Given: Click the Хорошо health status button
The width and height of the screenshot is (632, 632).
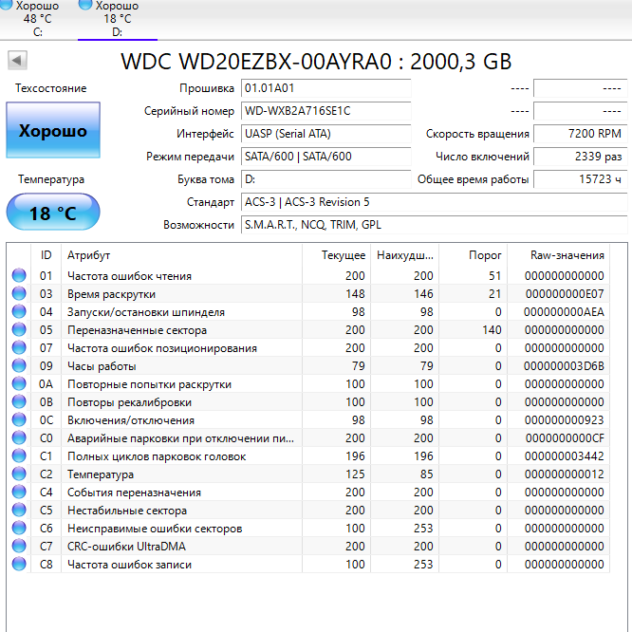Looking at the screenshot, I should click(x=53, y=130).
